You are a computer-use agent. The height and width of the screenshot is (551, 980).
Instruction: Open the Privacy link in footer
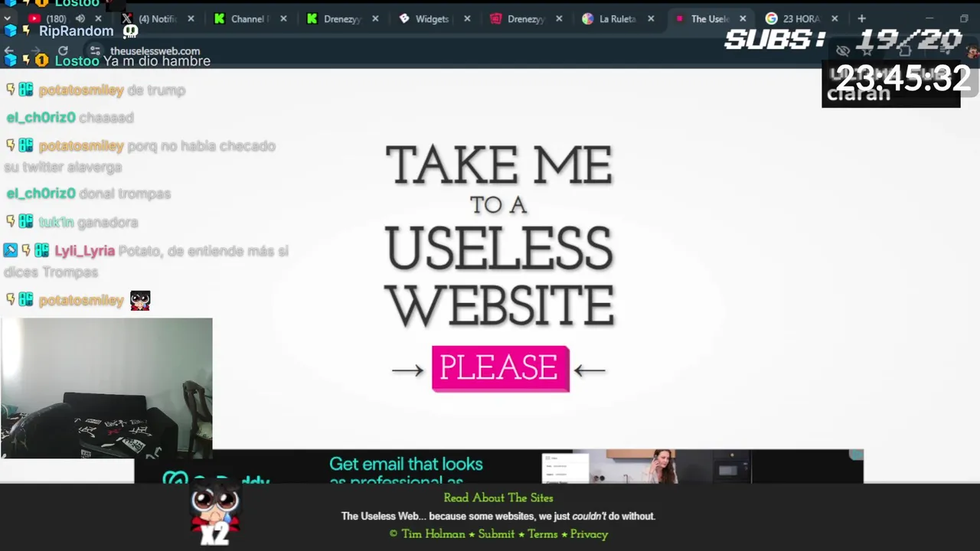(x=589, y=534)
